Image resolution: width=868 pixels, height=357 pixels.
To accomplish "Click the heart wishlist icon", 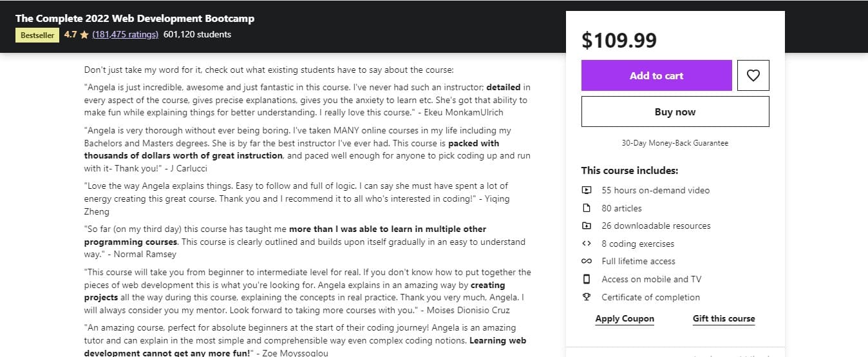I will (x=753, y=75).
